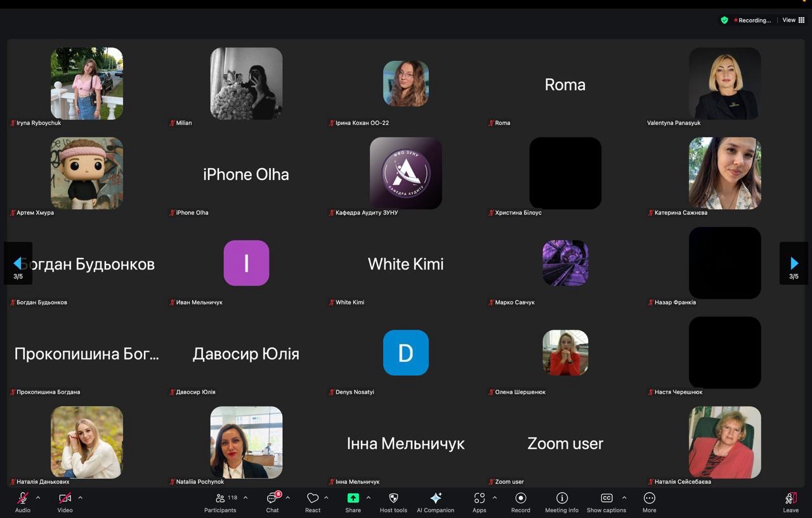Open Host tools shield icon
This screenshot has width=812, height=518.
tap(393, 498)
